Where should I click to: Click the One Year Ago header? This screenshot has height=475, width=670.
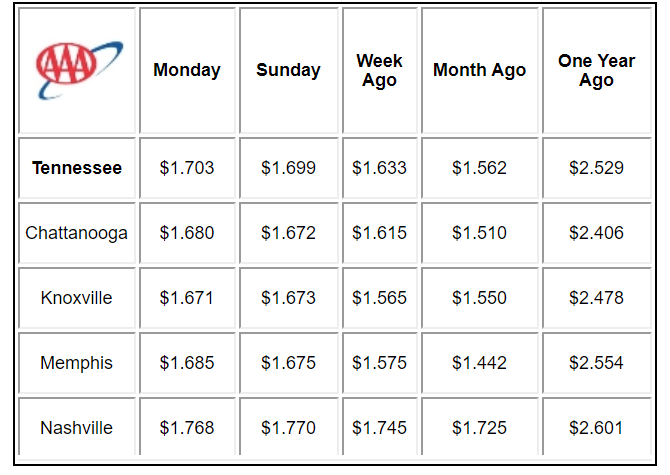click(597, 70)
